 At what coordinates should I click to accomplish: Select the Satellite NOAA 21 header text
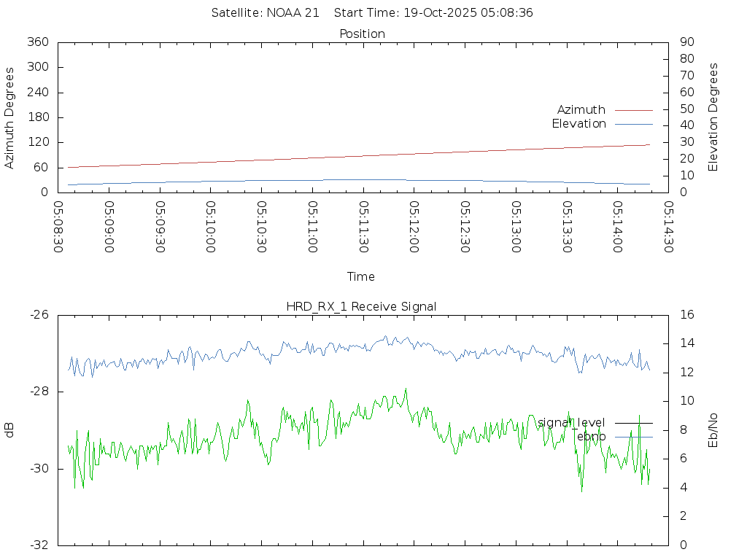[266, 13]
